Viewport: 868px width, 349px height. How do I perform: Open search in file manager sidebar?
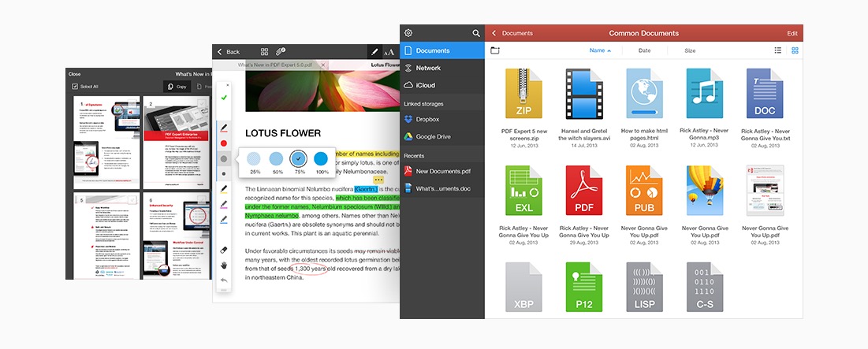(476, 33)
